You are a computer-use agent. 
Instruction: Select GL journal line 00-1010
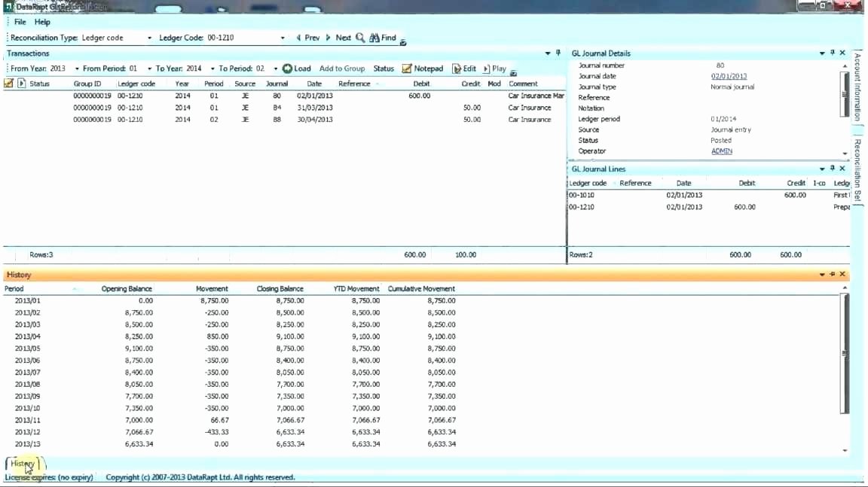tap(709, 195)
